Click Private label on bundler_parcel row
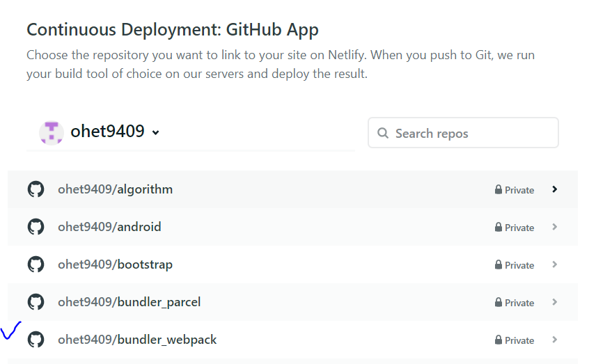Screen dimensions: 596x364 click(x=519, y=303)
